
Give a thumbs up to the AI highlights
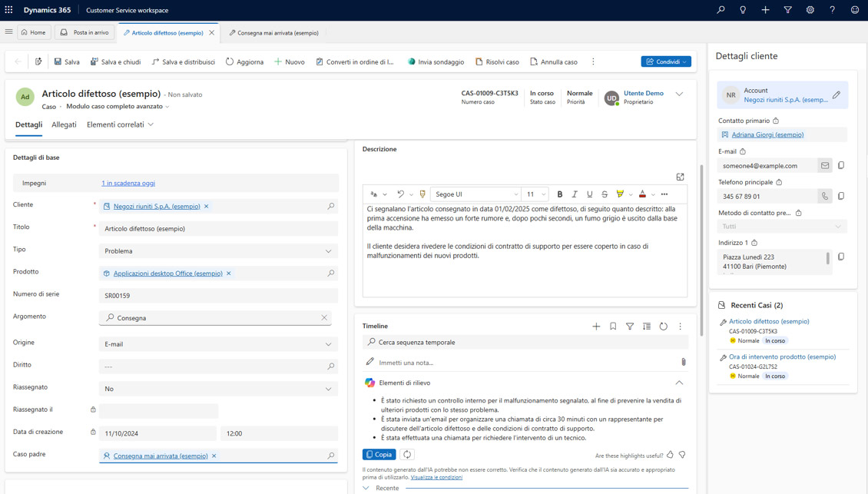tap(669, 454)
